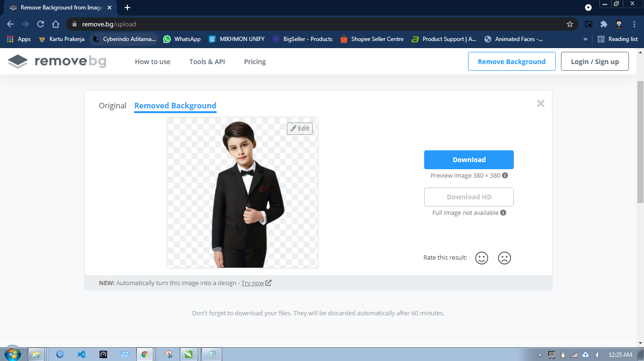The image size is (644, 361).
Task: Open the Tools & API menu
Action: [207, 61]
